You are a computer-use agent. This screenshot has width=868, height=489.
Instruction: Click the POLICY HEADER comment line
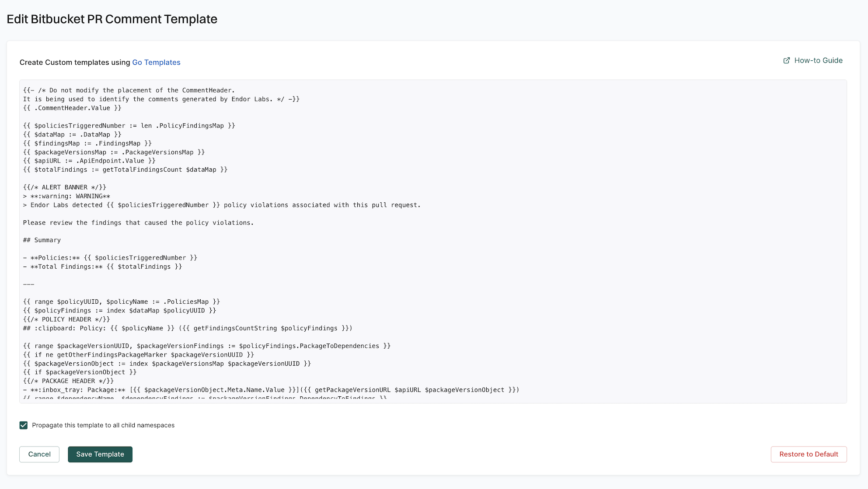point(66,319)
